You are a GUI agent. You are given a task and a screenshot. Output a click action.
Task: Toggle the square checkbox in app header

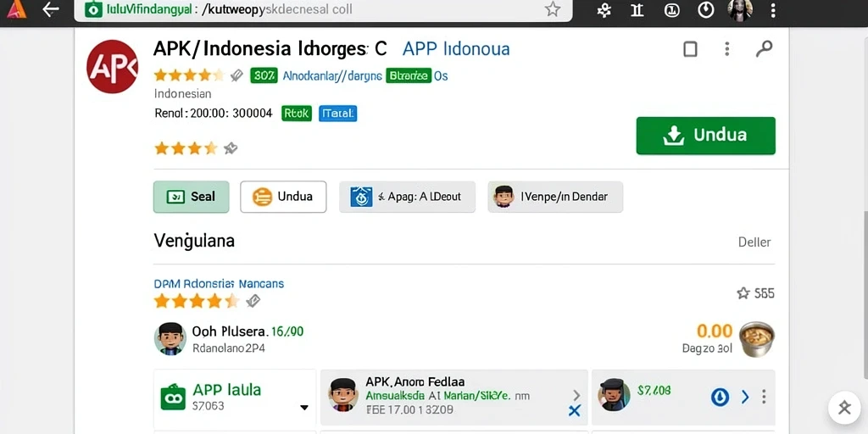pos(690,49)
